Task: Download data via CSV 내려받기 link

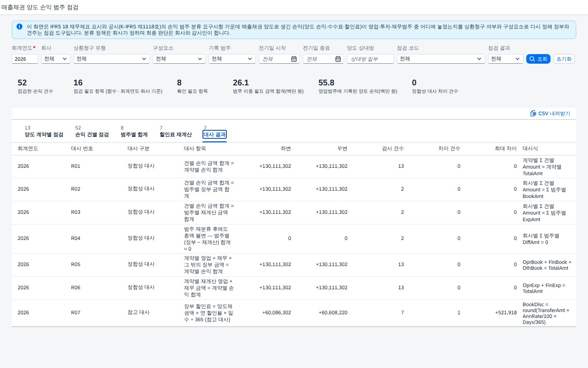Action: pyautogui.click(x=550, y=113)
